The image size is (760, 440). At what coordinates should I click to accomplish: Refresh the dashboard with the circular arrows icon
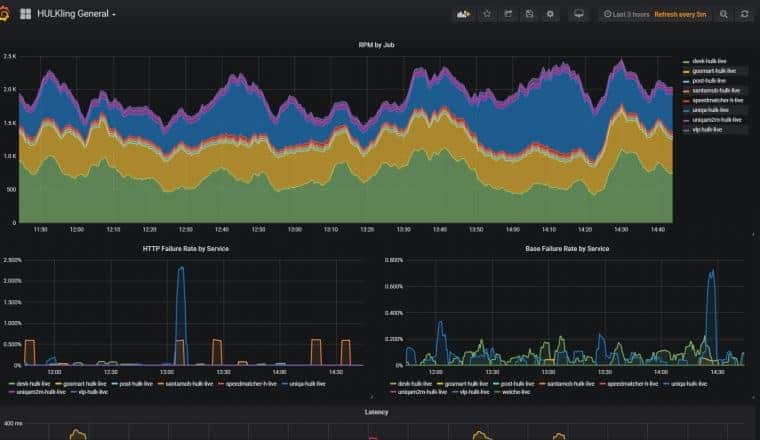pyautogui.click(x=744, y=14)
